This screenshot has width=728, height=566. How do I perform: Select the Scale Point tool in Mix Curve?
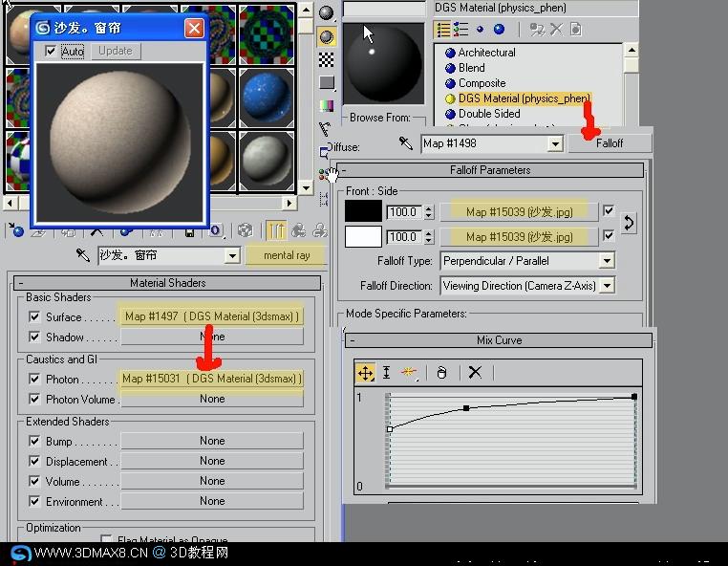pyautogui.click(x=386, y=373)
